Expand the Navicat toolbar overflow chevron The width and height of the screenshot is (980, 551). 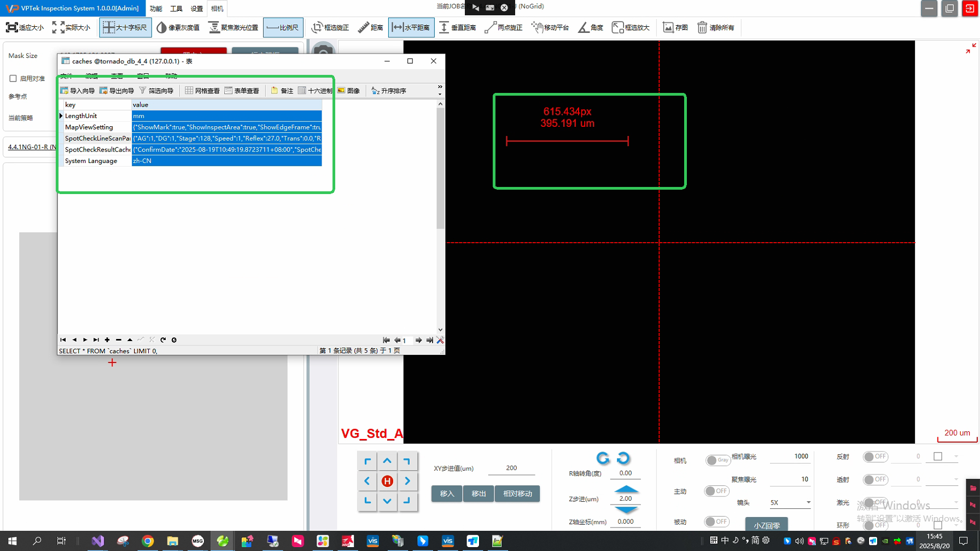440,87
